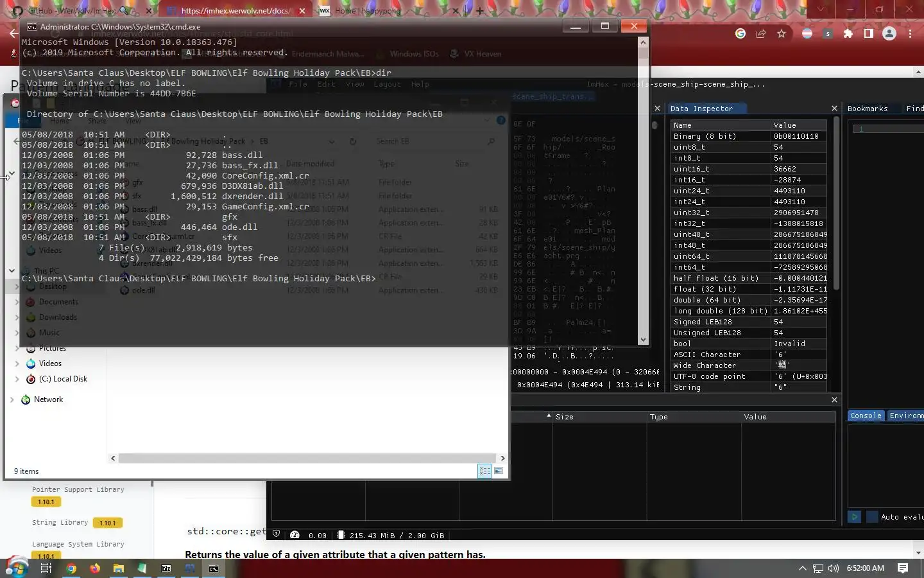Switch to cmd.exe on the taskbar
Screen dimensions: 924x578
(214, 568)
